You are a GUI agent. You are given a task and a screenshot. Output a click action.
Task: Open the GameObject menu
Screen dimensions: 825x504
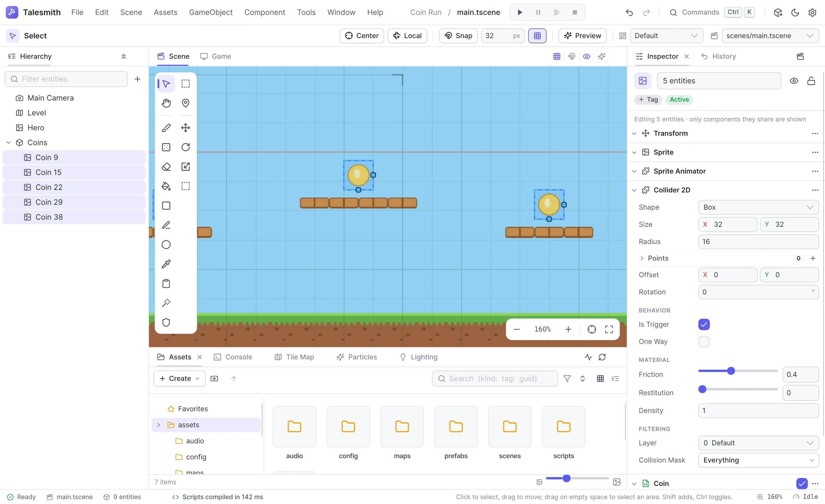(x=211, y=12)
